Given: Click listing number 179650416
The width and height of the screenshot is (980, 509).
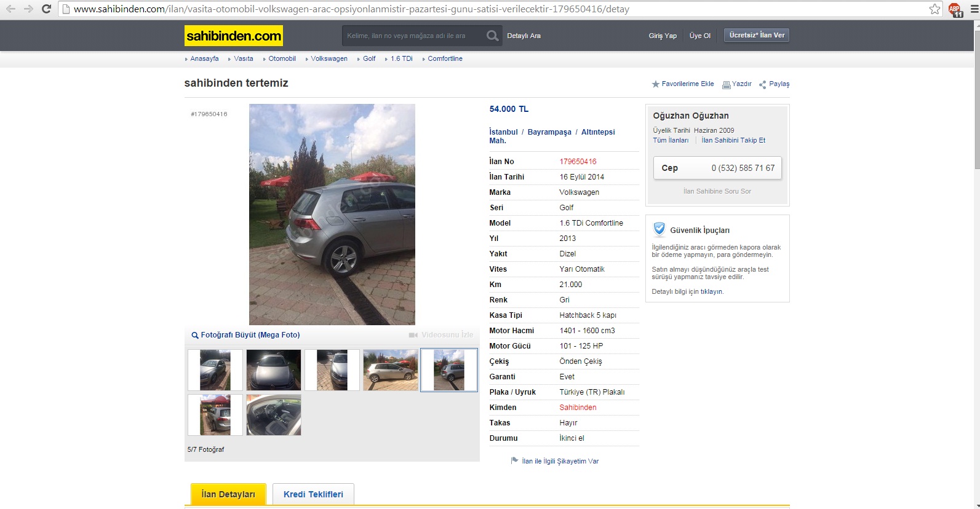Looking at the screenshot, I should point(578,162).
